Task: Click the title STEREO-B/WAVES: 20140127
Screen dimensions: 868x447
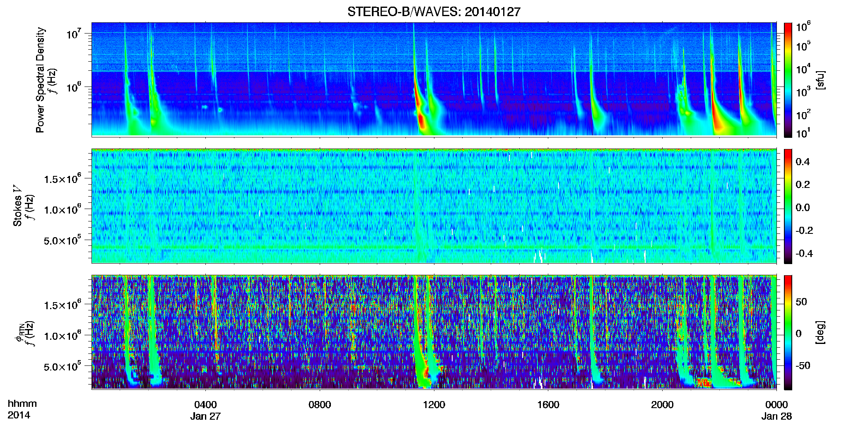Action: click(434, 12)
